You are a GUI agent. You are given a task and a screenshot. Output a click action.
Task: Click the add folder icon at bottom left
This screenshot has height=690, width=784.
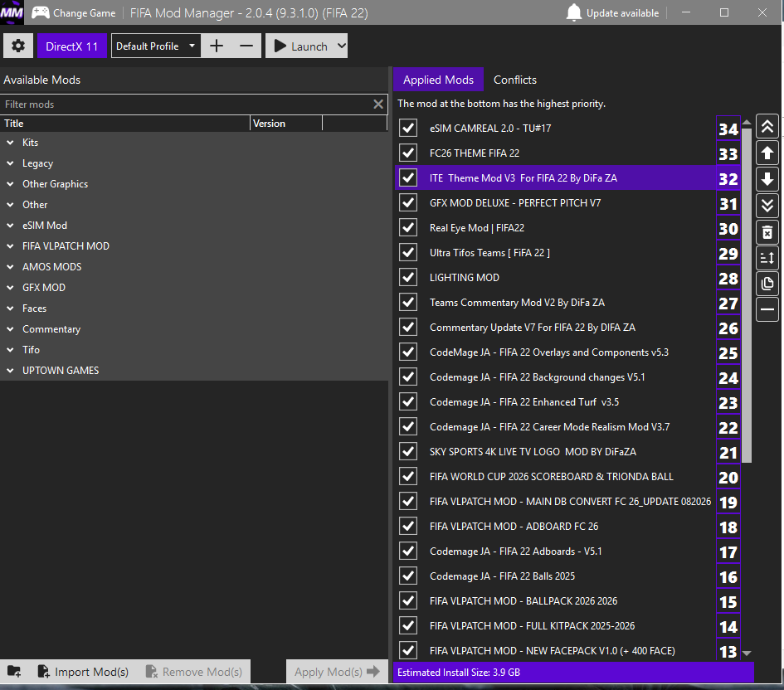tap(14, 672)
